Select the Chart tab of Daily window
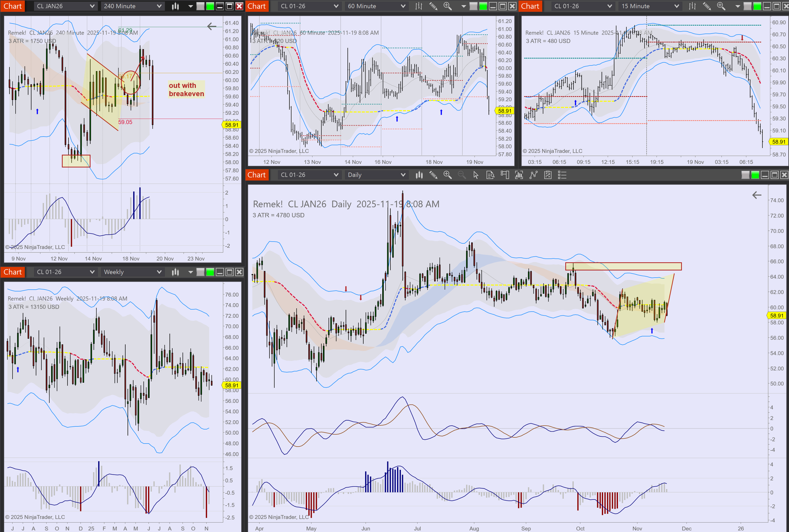Viewport: 789px width, 532px height. (257, 175)
